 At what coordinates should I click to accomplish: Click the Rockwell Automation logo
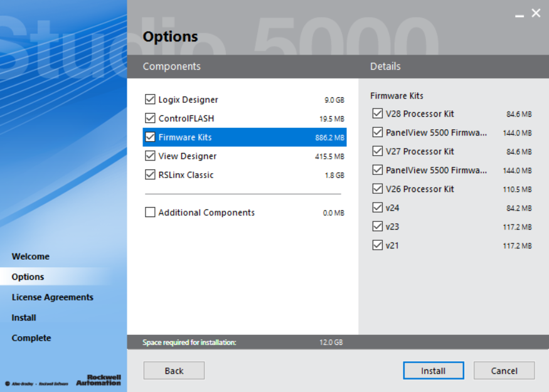coord(99,380)
